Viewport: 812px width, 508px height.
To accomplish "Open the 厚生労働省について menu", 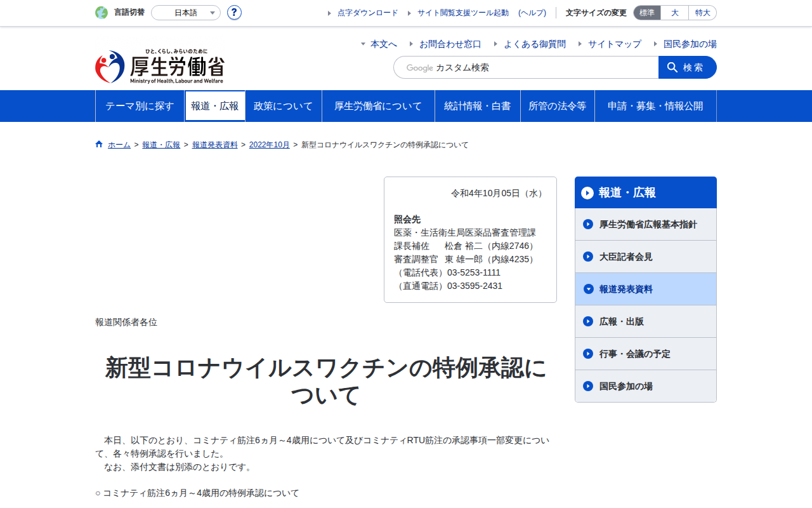I will [378, 106].
